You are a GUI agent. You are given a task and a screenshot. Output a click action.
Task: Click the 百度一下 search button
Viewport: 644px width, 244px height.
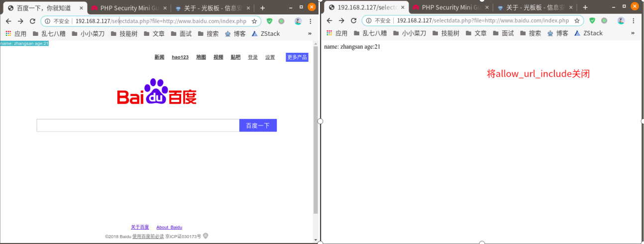258,125
